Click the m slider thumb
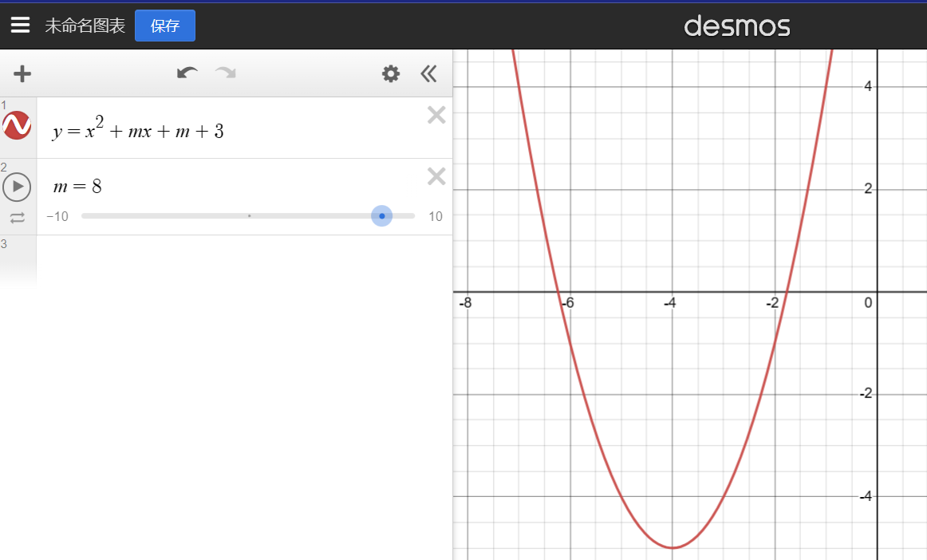This screenshot has width=927, height=560. point(382,216)
